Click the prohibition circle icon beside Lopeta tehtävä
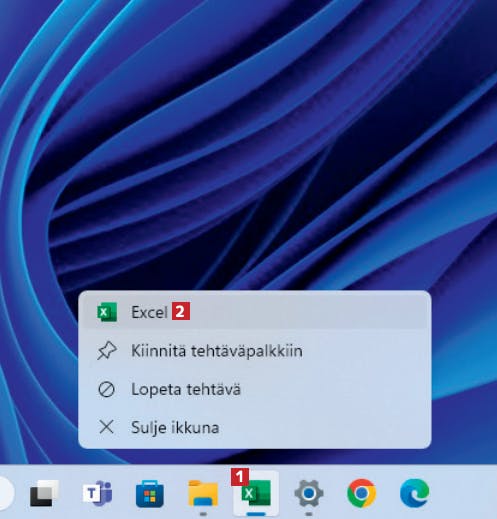The image size is (497, 519). (107, 389)
